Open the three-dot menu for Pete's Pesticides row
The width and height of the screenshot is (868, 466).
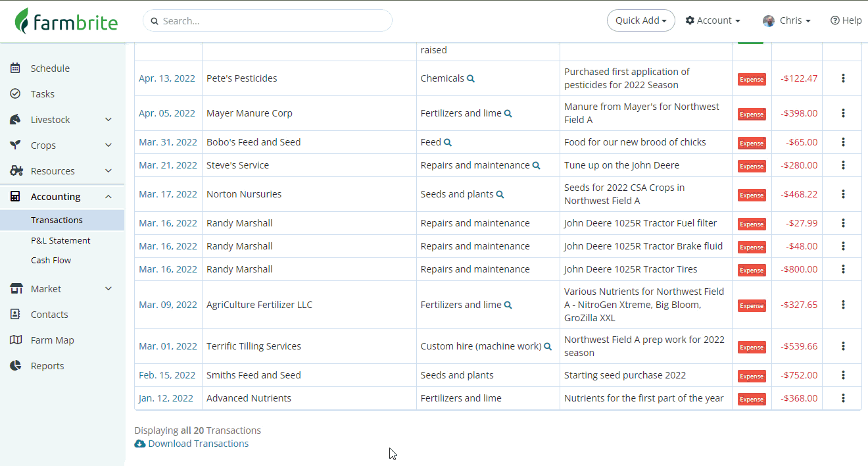coord(843,78)
